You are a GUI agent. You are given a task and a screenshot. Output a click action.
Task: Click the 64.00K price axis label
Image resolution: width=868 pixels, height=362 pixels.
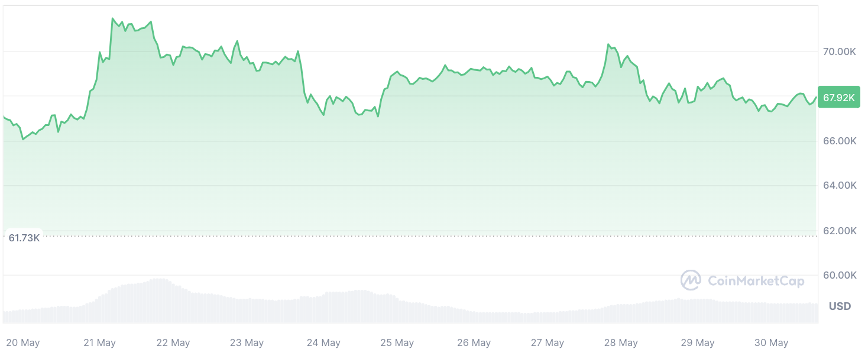(840, 186)
